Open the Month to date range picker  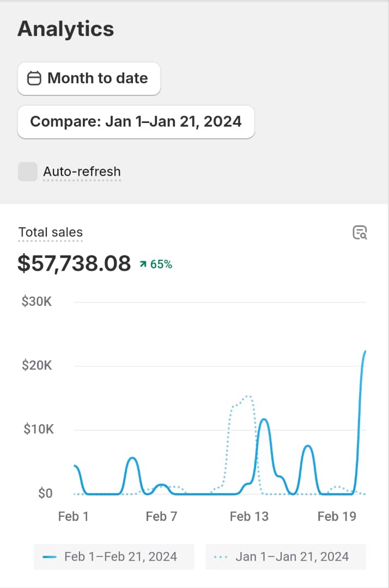pos(89,78)
